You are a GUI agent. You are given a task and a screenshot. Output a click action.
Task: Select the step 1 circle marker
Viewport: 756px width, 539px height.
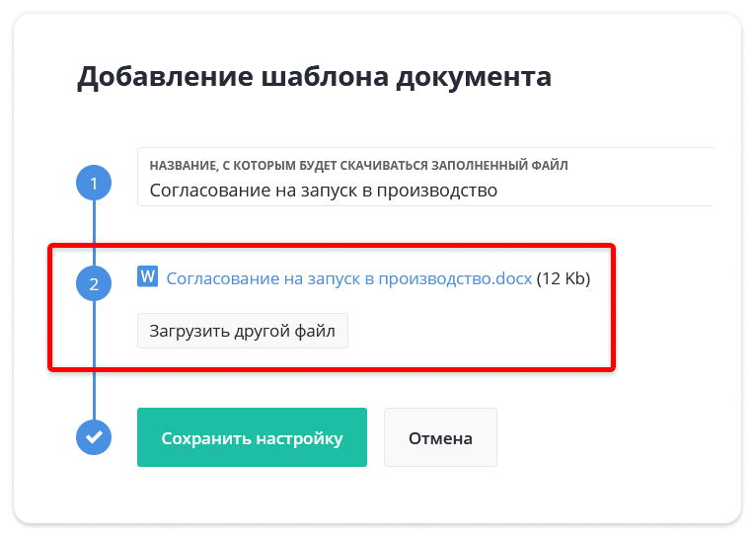[94, 183]
